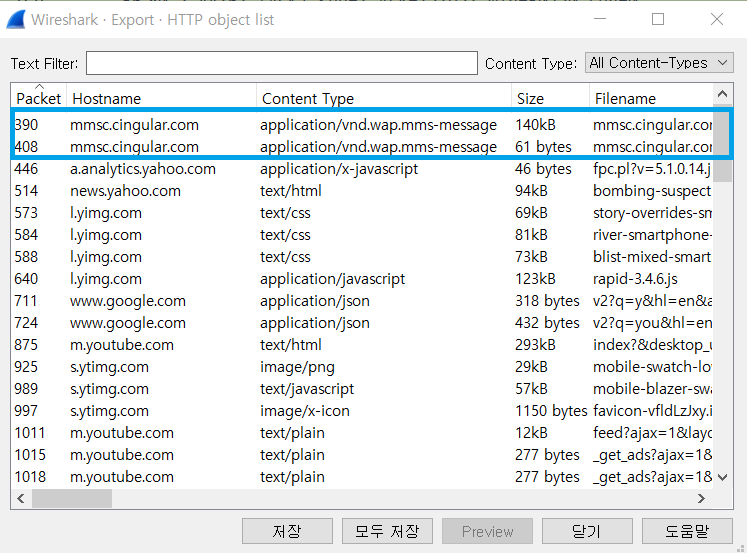The height and width of the screenshot is (553, 747).
Task: Click the application/javascript content type cell
Action: click(x=333, y=279)
